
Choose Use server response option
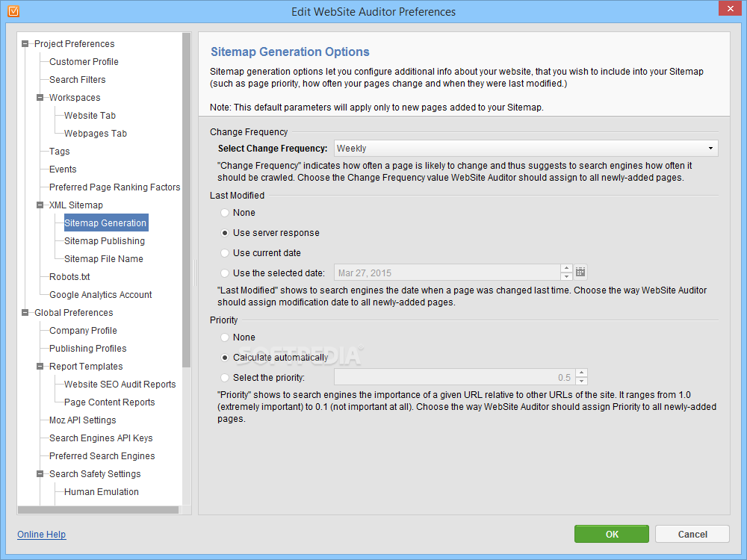[x=225, y=233]
